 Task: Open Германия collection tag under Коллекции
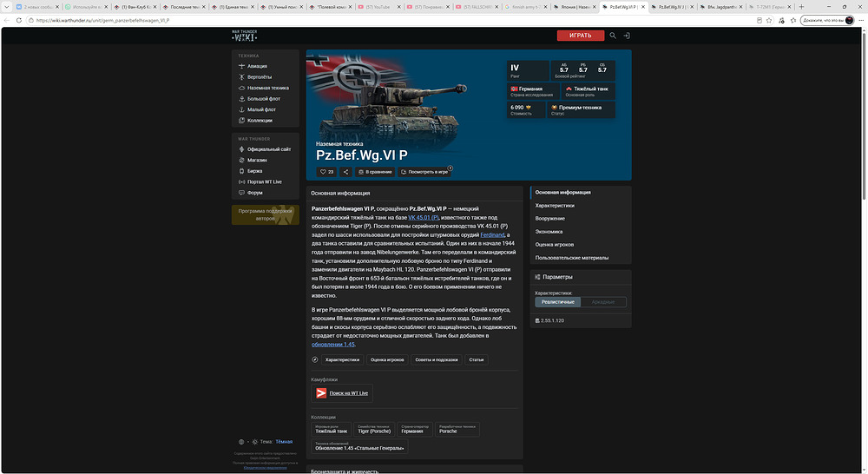pyautogui.click(x=414, y=429)
